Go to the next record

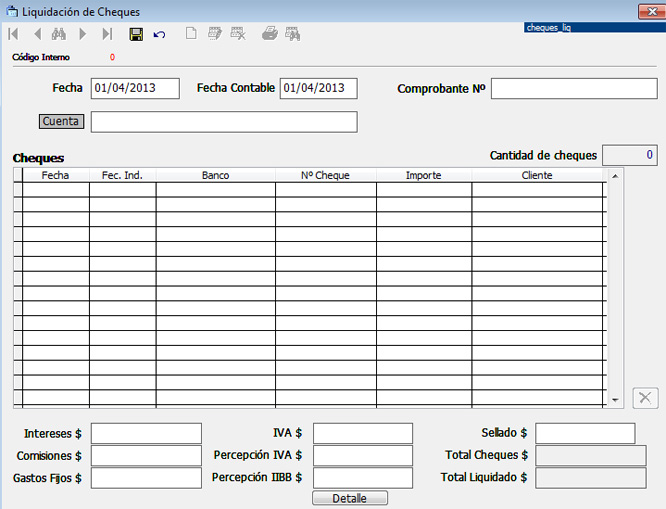(x=83, y=34)
